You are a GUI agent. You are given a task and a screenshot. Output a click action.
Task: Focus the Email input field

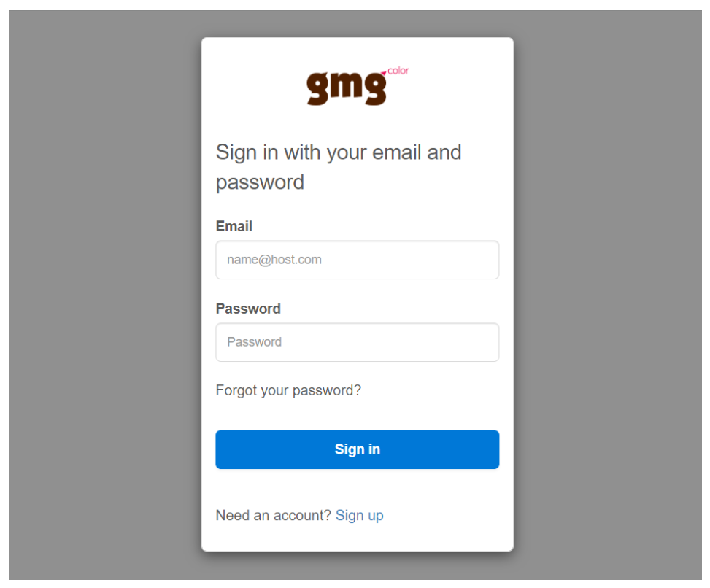[358, 260]
